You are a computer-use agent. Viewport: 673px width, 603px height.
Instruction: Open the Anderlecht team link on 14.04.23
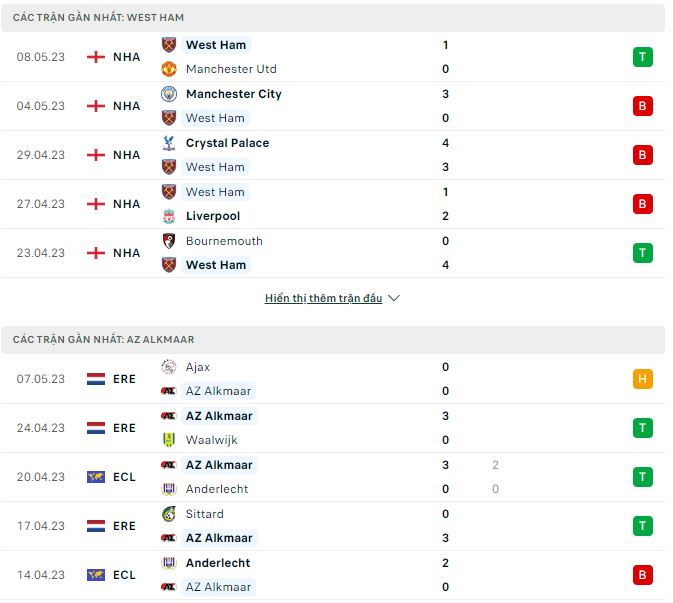[x=218, y=563]
